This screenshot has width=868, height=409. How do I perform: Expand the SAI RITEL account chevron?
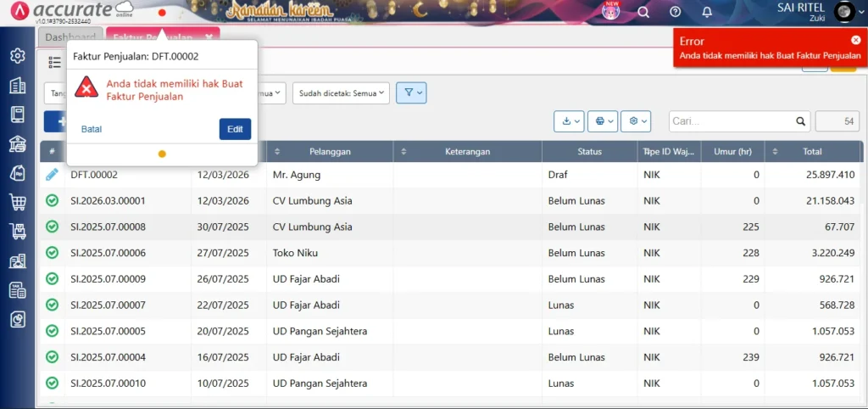pyautogui.click(x=860, y=12)
